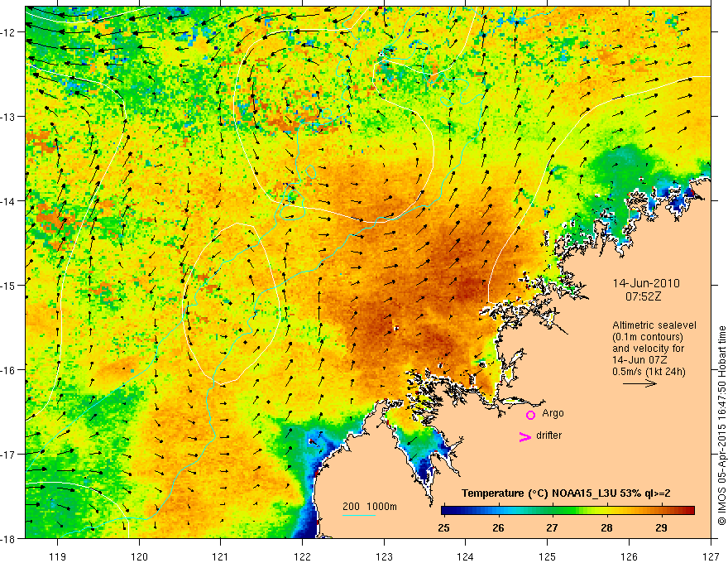Click the longitude label 124
The width and height of the screenshot is (728, 563).
click(466, 556)
